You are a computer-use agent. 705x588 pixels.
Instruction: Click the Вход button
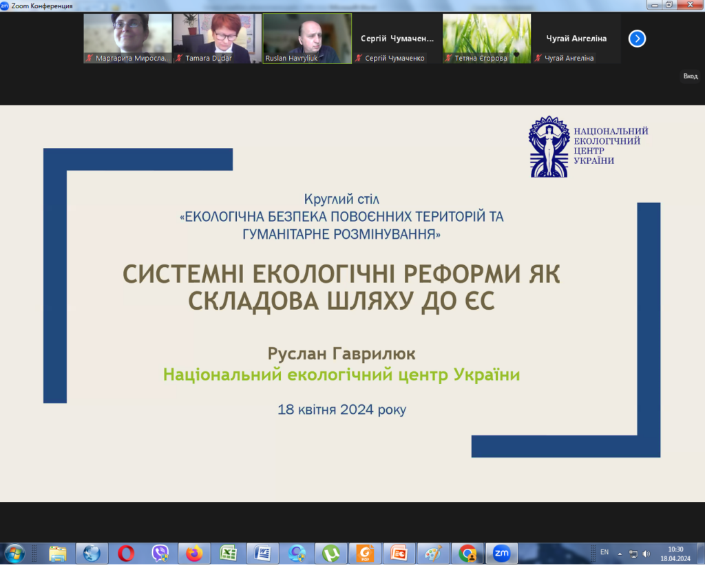690,76
